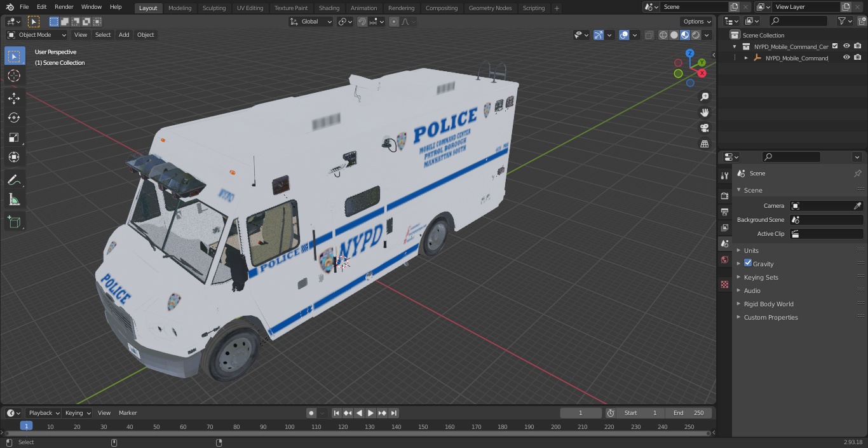Screen dimensions: 868x448
Task: Toggle show gizmos button
Action: (x=598, y=35)
